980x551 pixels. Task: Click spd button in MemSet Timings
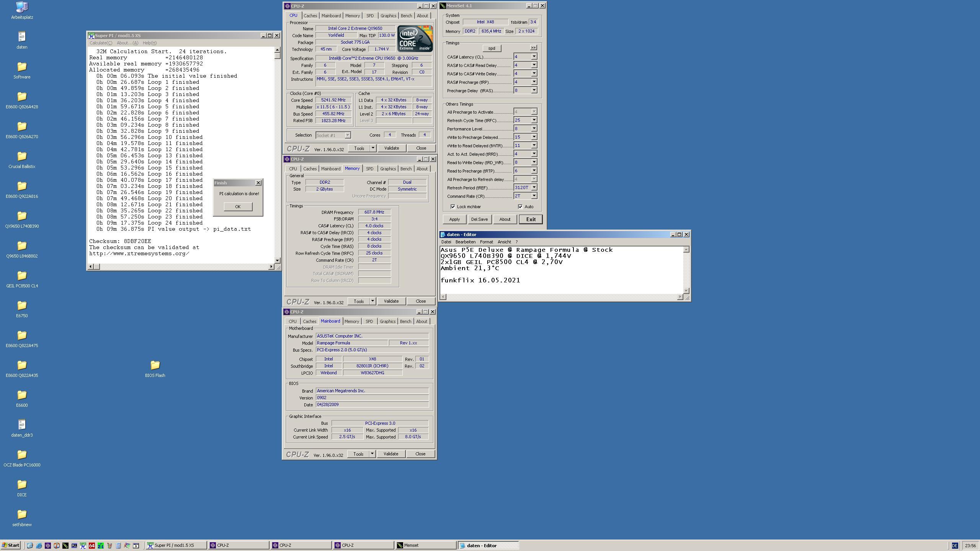[492, 48]
